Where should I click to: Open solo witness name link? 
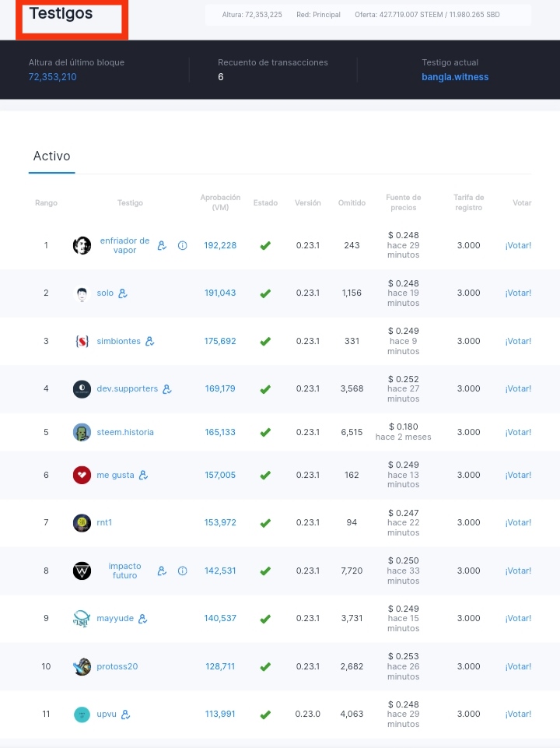point(105,293)
